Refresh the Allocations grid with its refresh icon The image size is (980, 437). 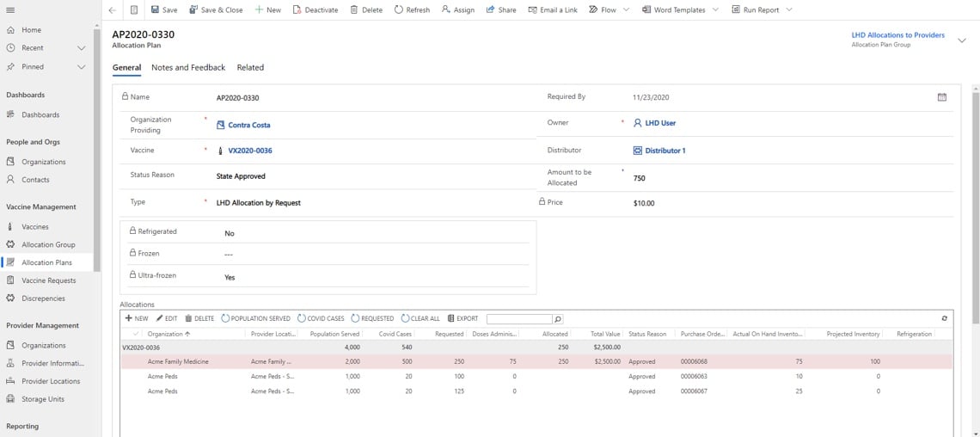(x=944, y=318)
